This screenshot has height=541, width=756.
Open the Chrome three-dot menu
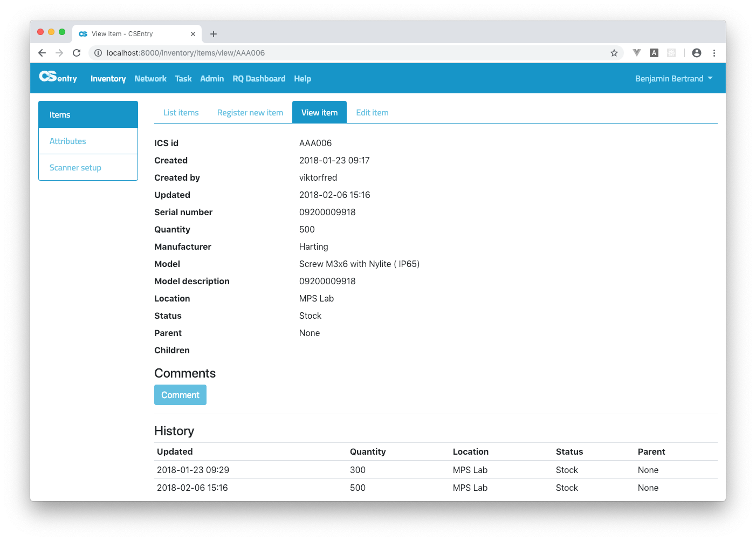[714, 53]
